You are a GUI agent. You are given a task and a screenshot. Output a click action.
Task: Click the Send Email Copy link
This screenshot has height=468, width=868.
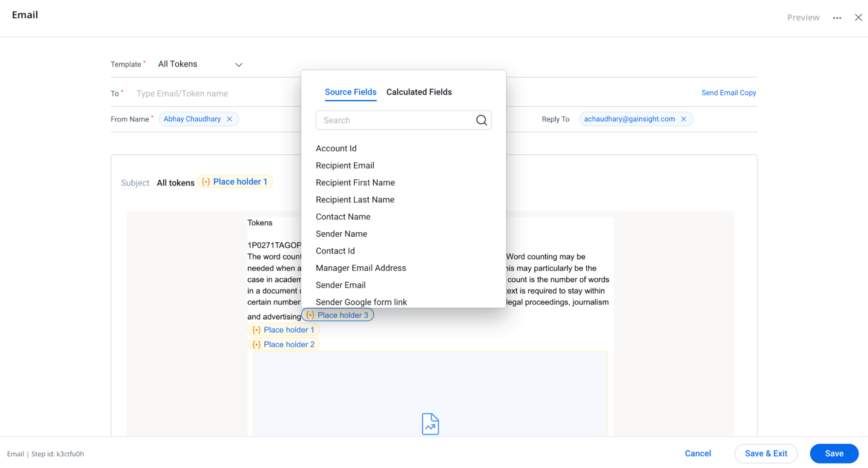(728, 93)
